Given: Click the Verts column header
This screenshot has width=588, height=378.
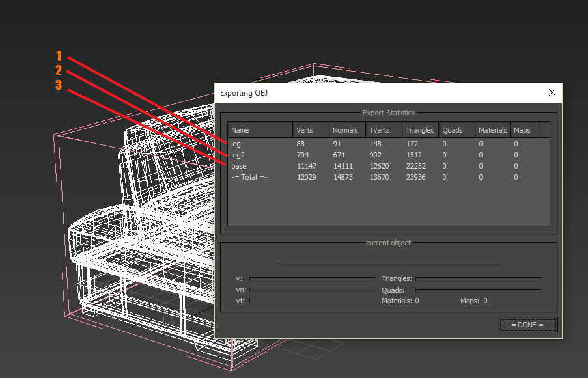Looking at the screenshot, I should pos(310,129).
